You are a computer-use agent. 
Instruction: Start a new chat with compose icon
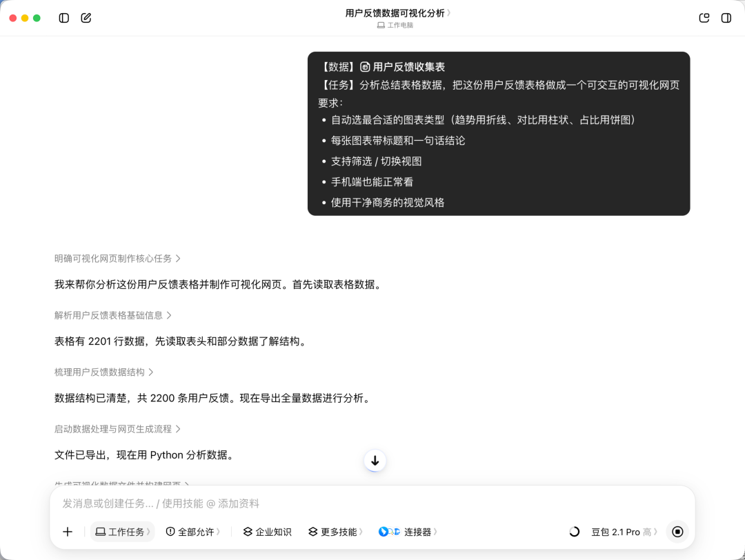coord(86,18)
